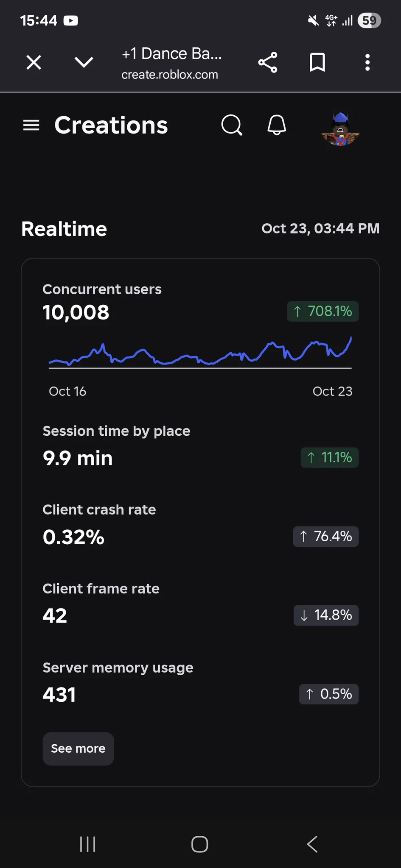This screenshot has height=868, width=401.
Task: Tap the +1 Dance Ba... page title
Action: pos(171,54)
